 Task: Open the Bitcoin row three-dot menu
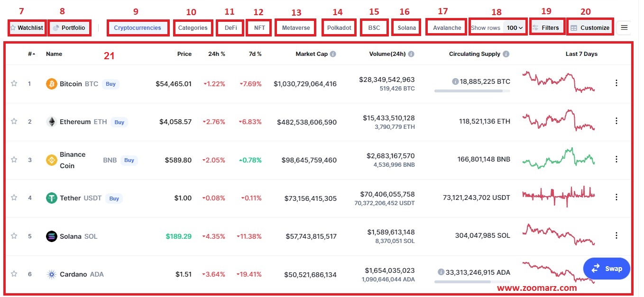[x=616, y=83]
